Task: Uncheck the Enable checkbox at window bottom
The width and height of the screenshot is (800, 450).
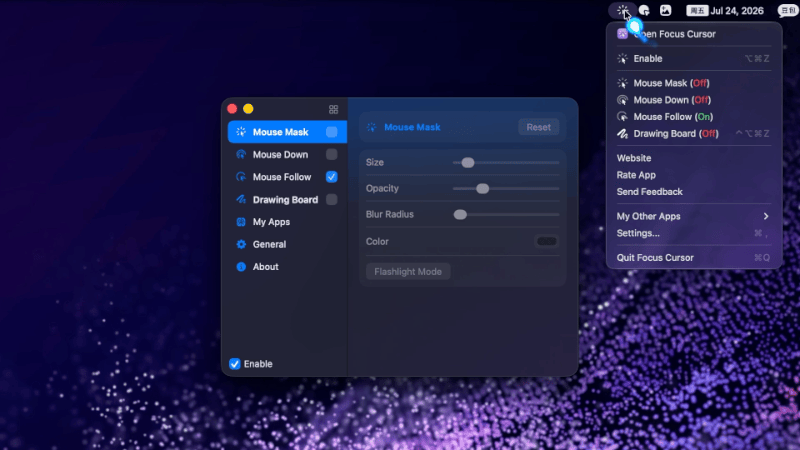Action: click(235, 364)
